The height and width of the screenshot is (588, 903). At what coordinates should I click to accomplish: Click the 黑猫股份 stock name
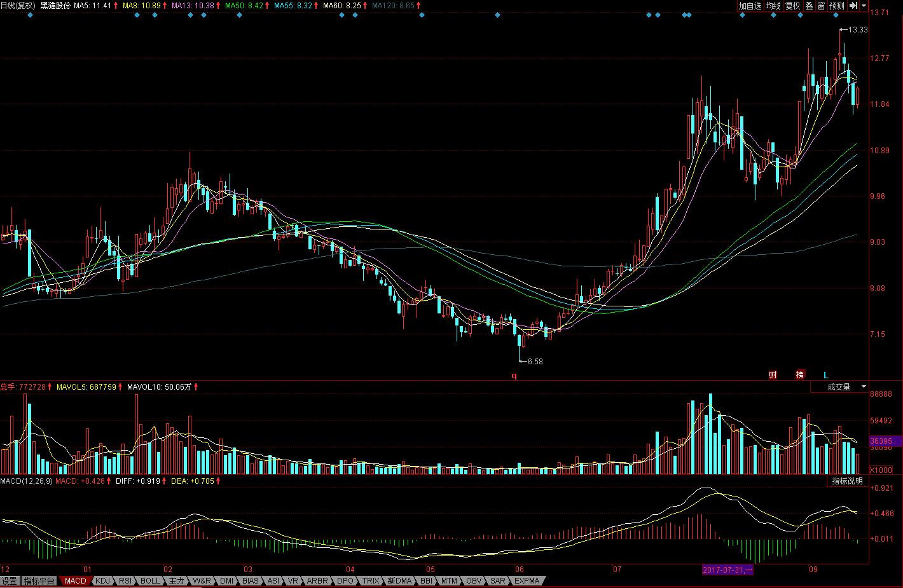click(55, 6)
